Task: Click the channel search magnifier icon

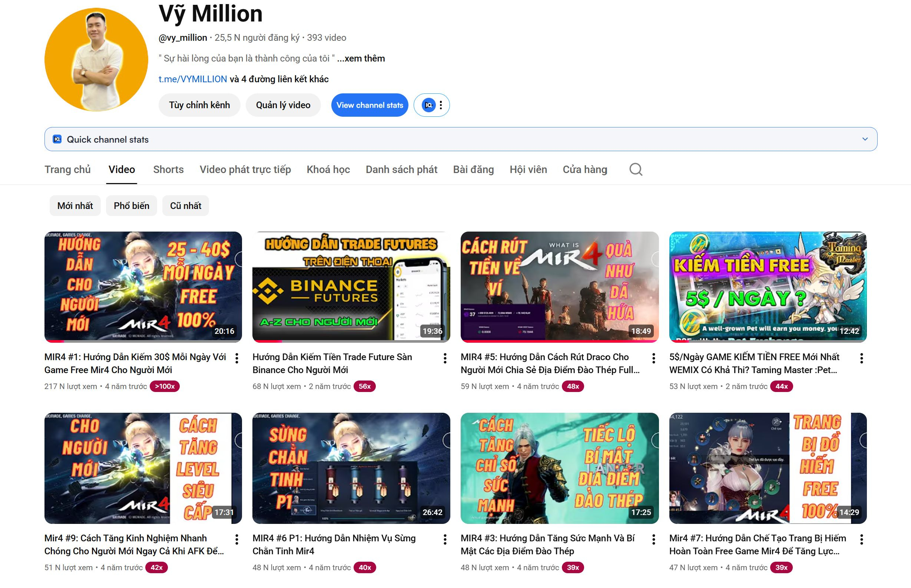Action: 636,169
